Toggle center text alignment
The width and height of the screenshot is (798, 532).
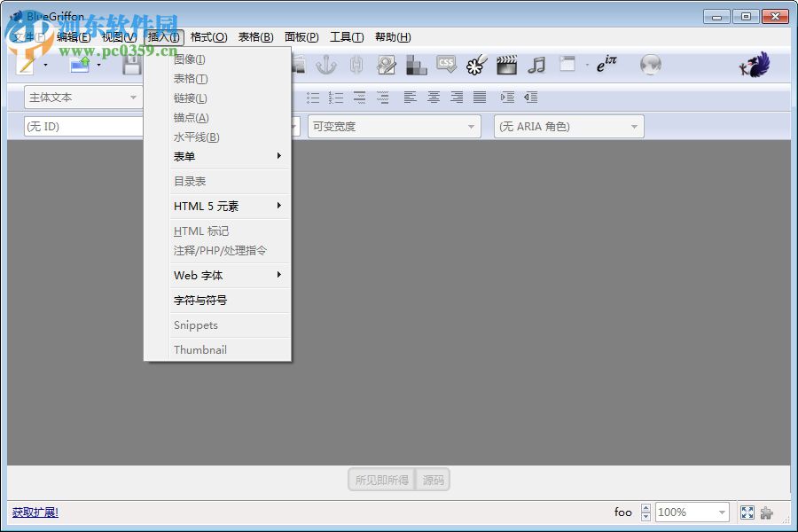(x=434, y=98)
